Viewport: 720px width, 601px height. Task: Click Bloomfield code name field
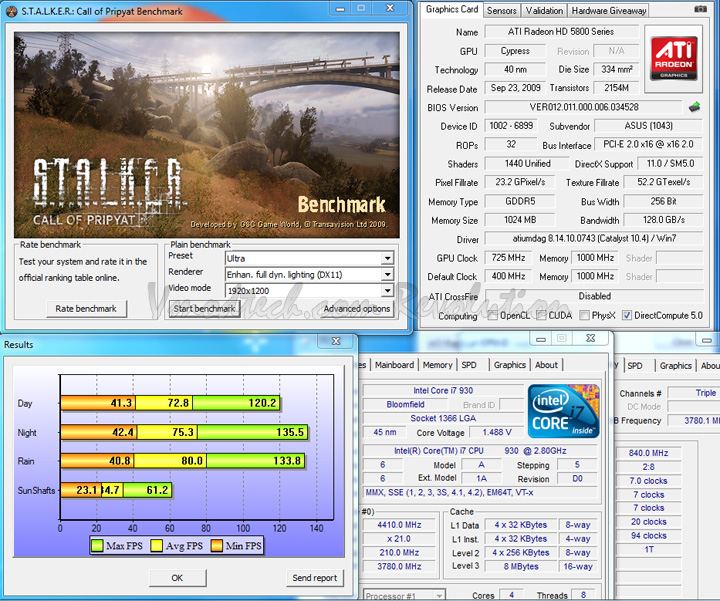click(405, 404)
